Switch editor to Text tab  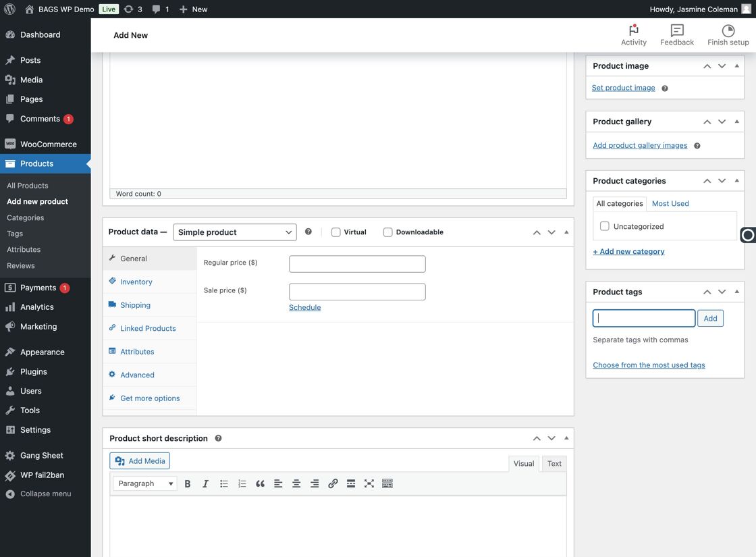554,463
